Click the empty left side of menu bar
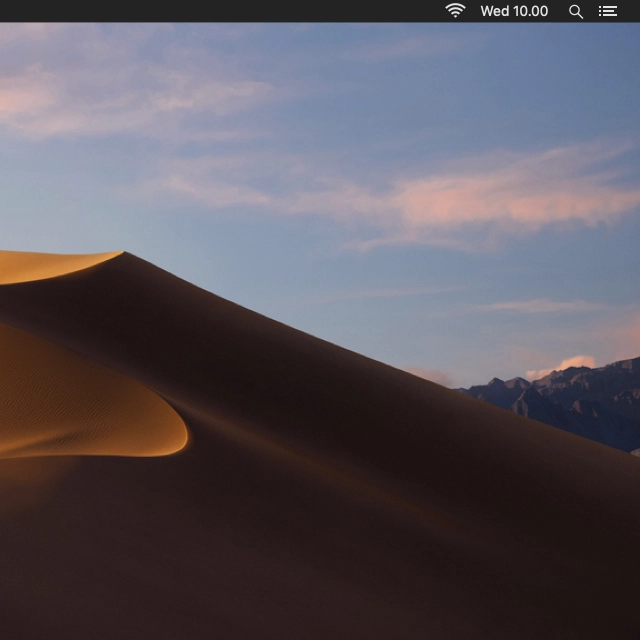This screenshot has height=640, width=640. [x=100, y=11]
